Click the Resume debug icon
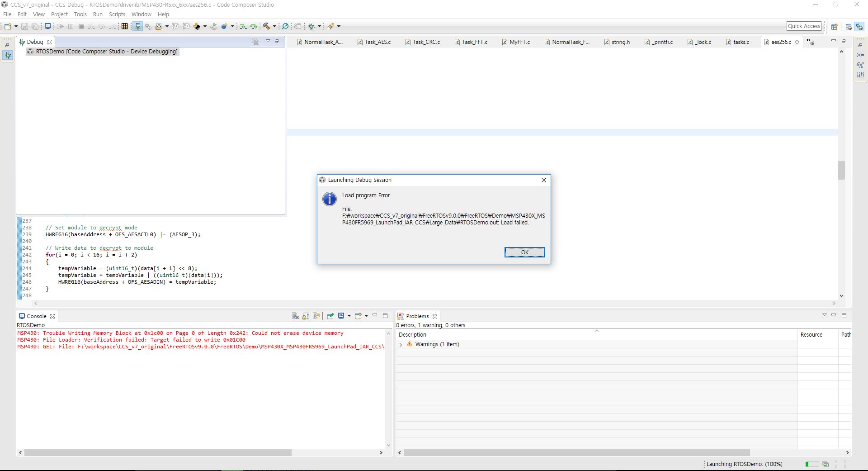 [x=60, y=26]
